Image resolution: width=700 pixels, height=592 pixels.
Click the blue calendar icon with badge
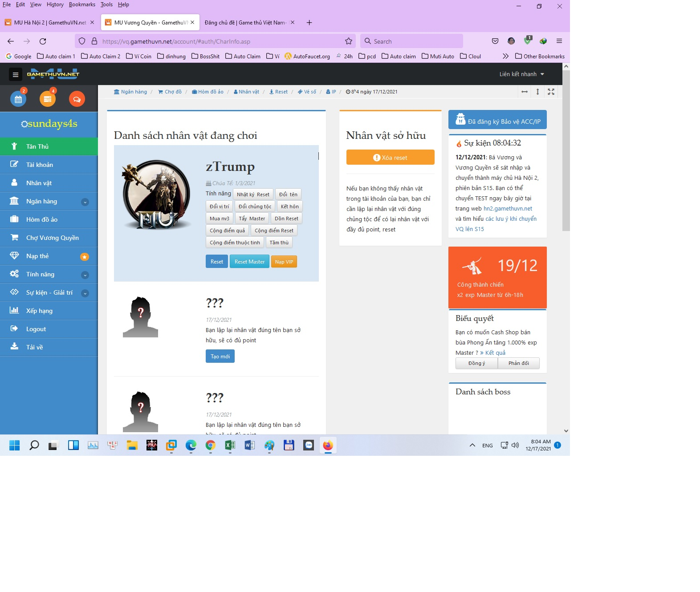(18, 99)
